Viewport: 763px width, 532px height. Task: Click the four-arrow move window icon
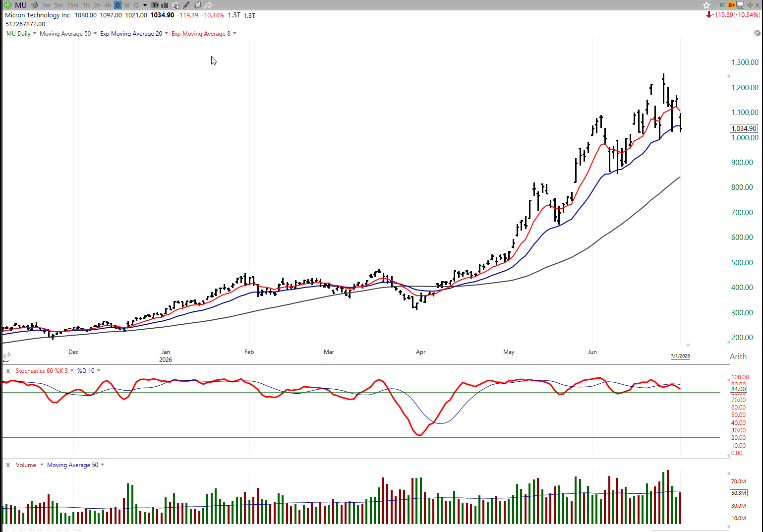(x=750, y=5)
